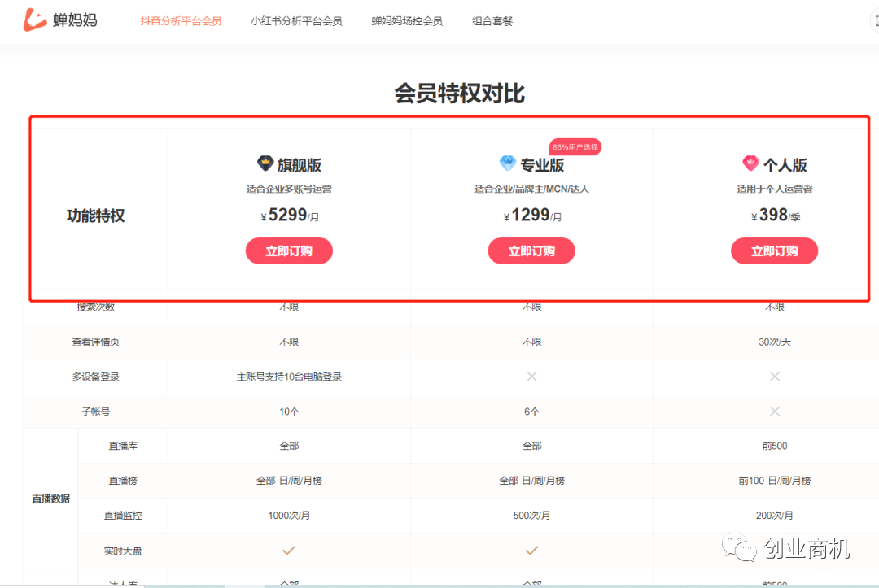
Task: Click the 查看详情页 row label
Action: 96,342
